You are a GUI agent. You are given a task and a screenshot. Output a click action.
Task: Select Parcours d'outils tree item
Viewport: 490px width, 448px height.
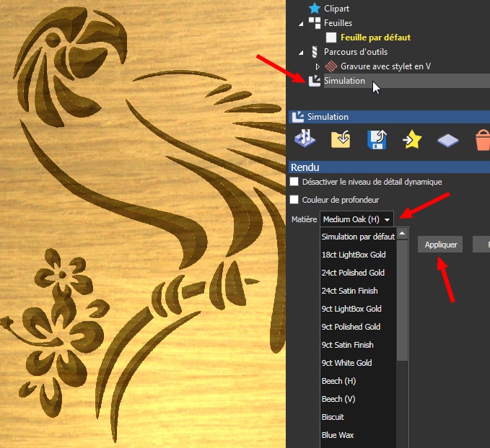click(x=356, y=52)
